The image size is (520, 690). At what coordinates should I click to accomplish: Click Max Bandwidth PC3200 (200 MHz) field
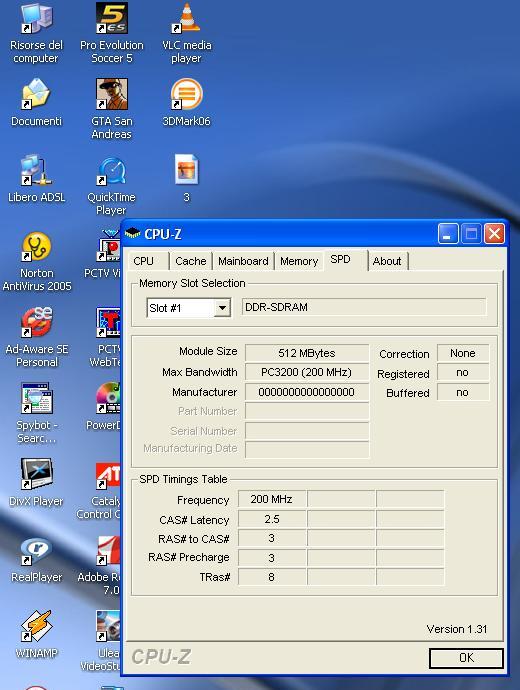click(x=307, y=372)
